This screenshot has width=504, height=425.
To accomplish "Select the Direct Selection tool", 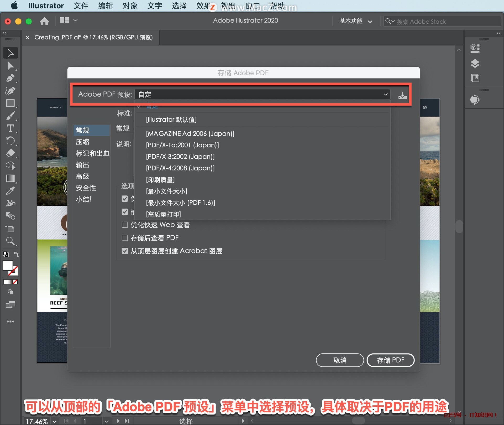I will [10, 66].
